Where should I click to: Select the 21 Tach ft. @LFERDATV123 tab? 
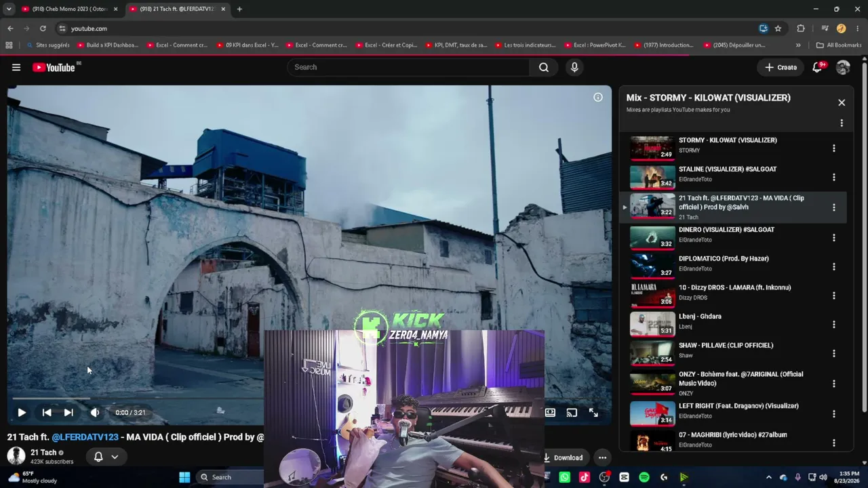(x=176, y=9)
